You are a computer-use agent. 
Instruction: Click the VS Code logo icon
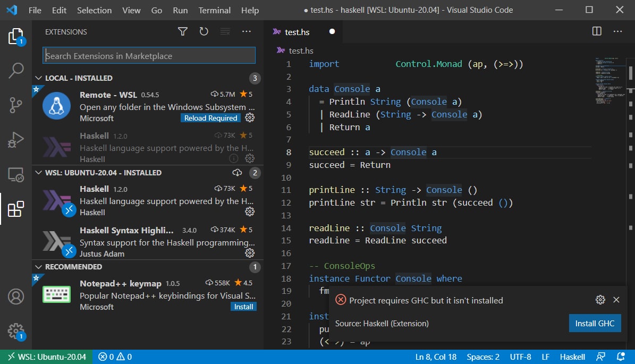12,10
